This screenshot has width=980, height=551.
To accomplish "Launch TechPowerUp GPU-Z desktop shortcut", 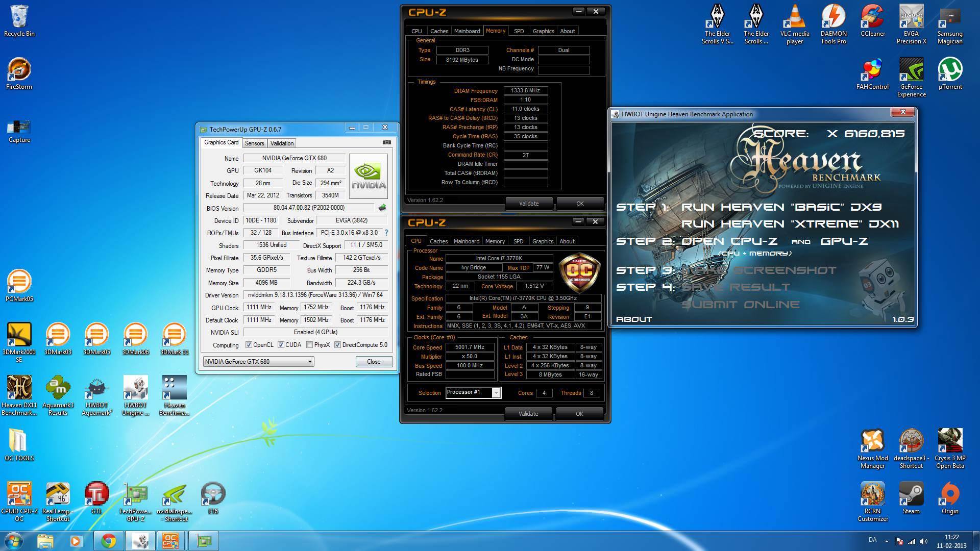I will pos(135,502).
